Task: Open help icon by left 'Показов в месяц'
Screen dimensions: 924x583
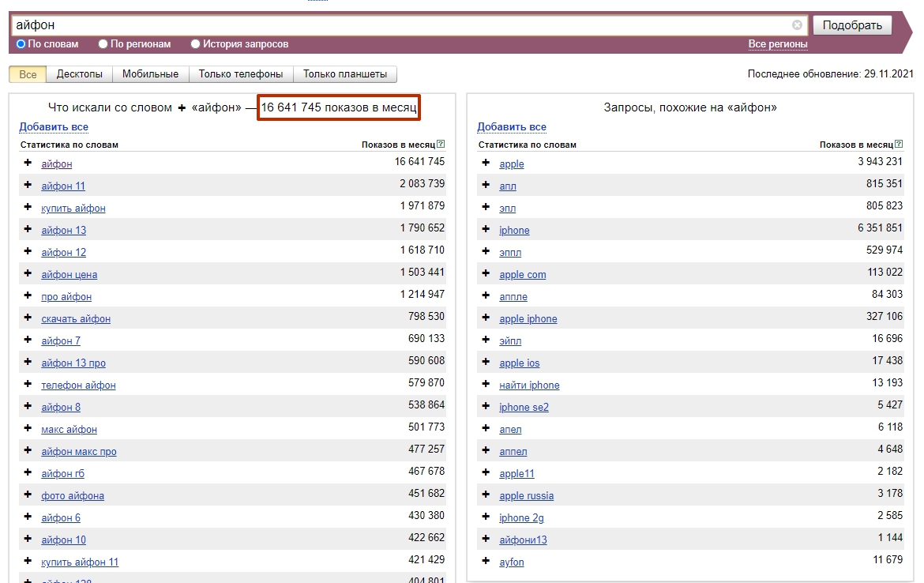Action: (x=441, y=144)
